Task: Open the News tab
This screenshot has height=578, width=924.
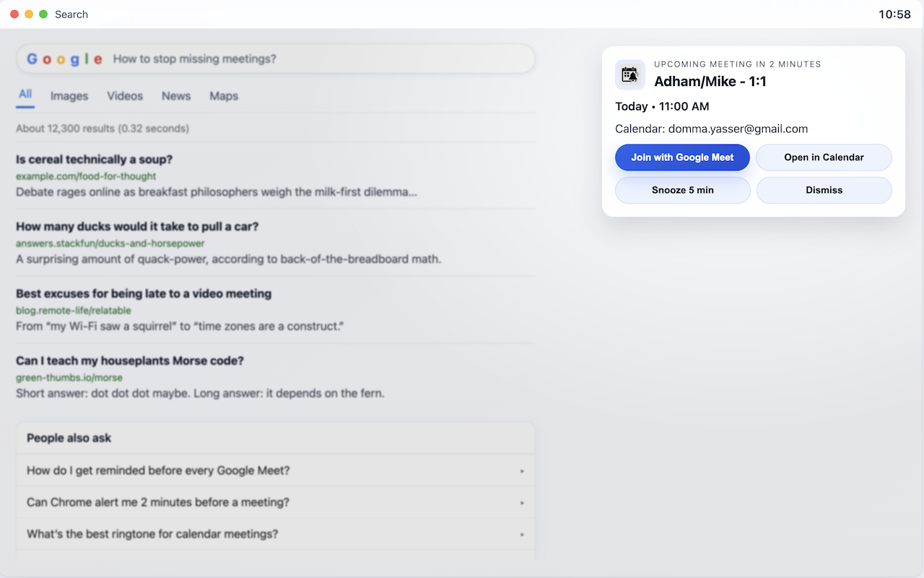Action: [x=176, y=96]
